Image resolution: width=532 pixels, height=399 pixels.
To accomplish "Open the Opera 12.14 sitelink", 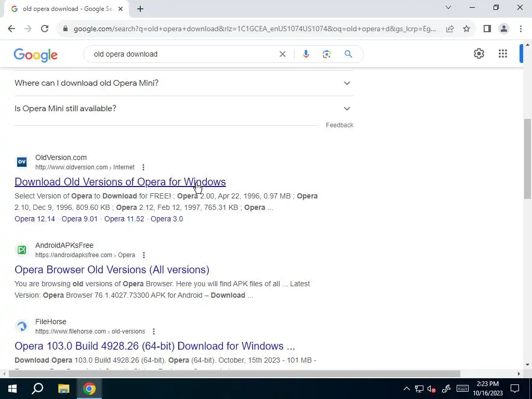I will [x=35, y=219].
